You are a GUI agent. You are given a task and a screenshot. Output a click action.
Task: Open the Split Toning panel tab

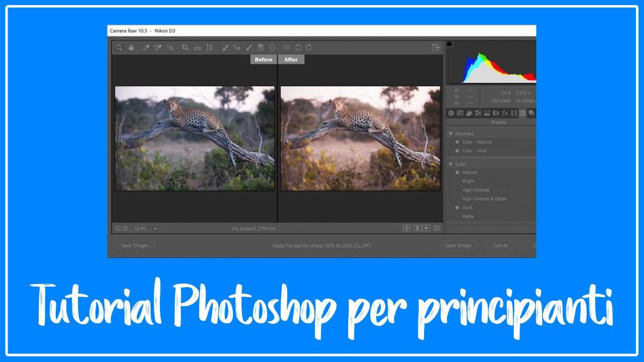pyautogui.click(x=487, y=113)
